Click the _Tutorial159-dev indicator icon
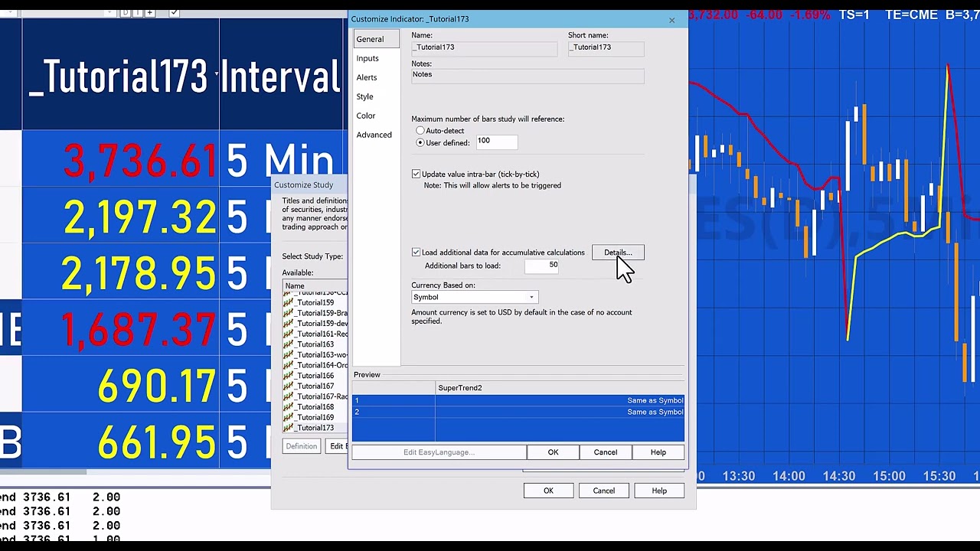 (288, 323)
